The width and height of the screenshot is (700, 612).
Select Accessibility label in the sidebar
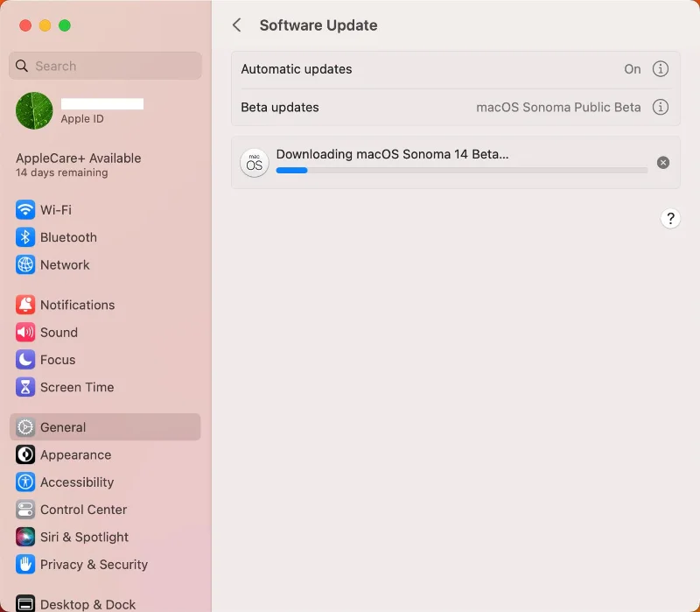[77, 482]
